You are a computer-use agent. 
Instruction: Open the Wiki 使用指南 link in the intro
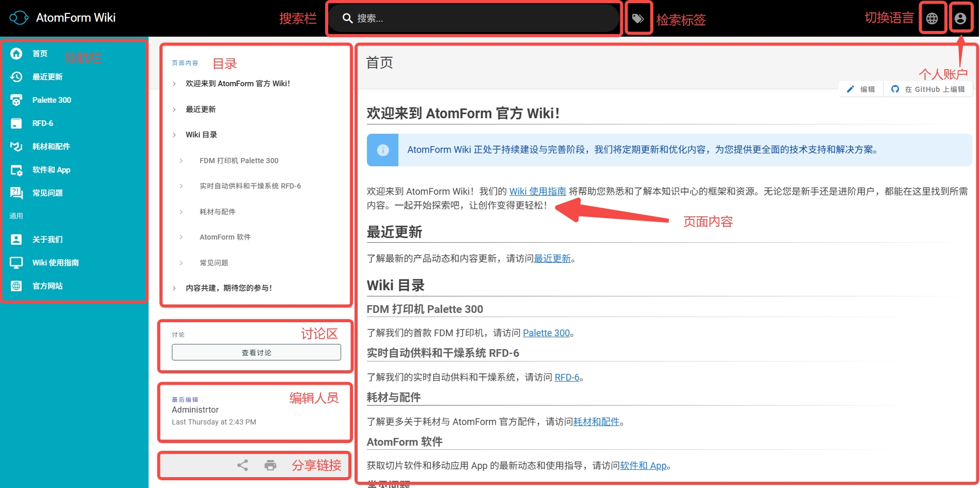pos(538,192)
